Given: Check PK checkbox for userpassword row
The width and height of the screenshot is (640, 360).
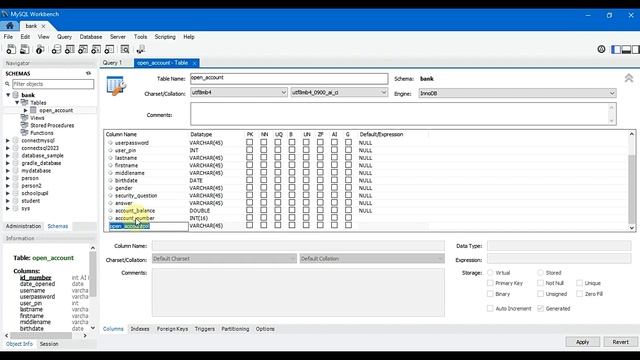Looking at the screenshot, I should pyautogui.click(x=249, y=142).
